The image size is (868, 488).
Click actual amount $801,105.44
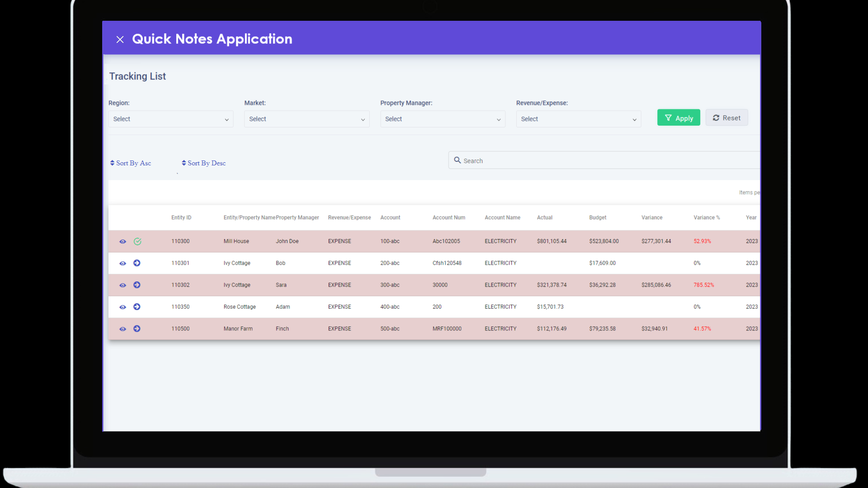(x=552, y=241)
